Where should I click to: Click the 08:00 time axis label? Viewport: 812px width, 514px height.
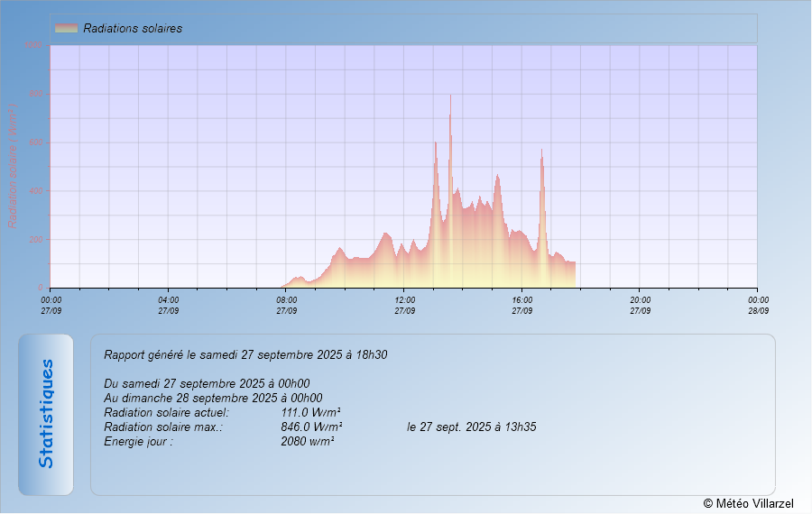coord(286,305)
